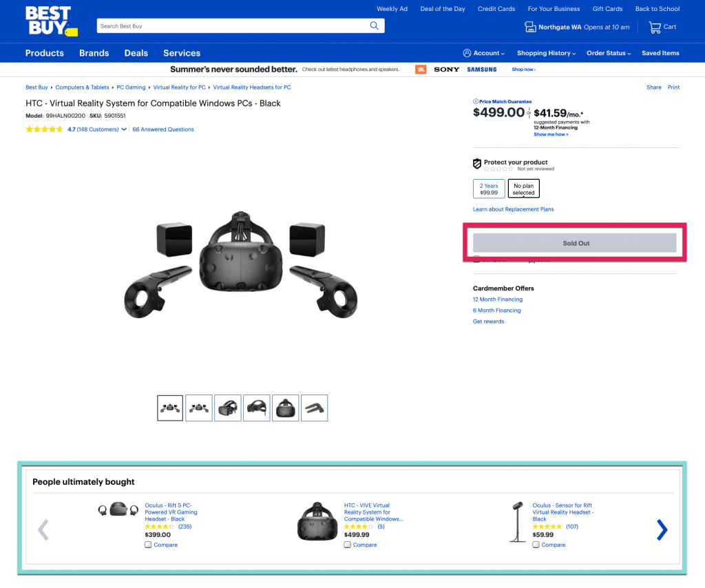Go to previous carousel products arrow
705x588 pixels.
click(x=43, y=529)
